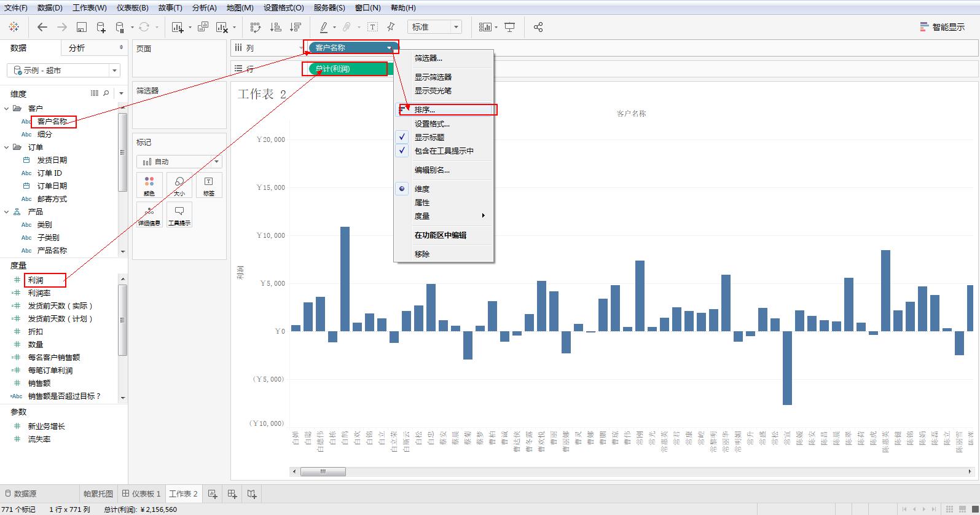Screen dimensions: 980x515
Task: Click the 总计(利润) pill on Rows shelf
Action: [x=350, y=69]
